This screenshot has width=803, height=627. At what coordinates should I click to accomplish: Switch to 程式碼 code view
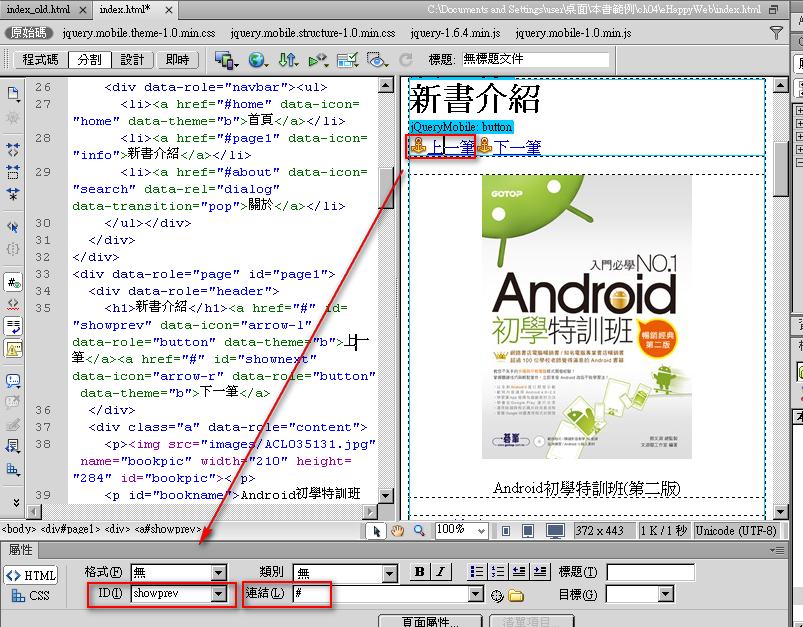tap(40, 60)
